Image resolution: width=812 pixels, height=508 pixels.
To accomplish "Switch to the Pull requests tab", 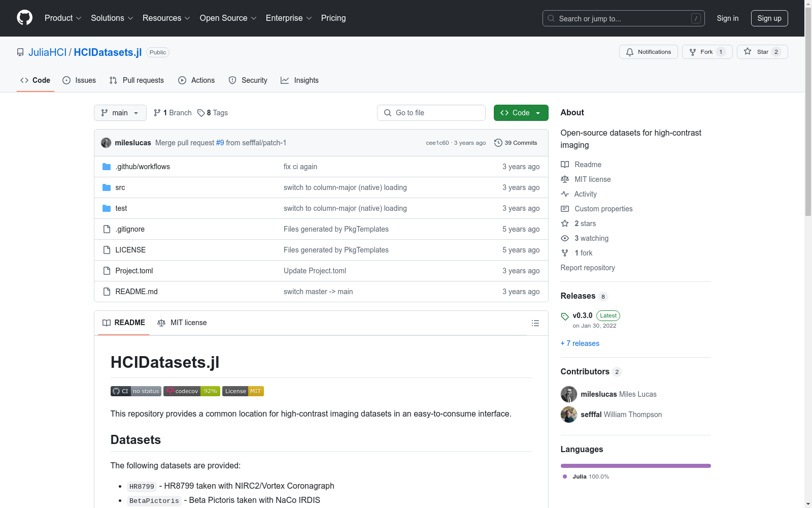I will click(x=137, y=80).
